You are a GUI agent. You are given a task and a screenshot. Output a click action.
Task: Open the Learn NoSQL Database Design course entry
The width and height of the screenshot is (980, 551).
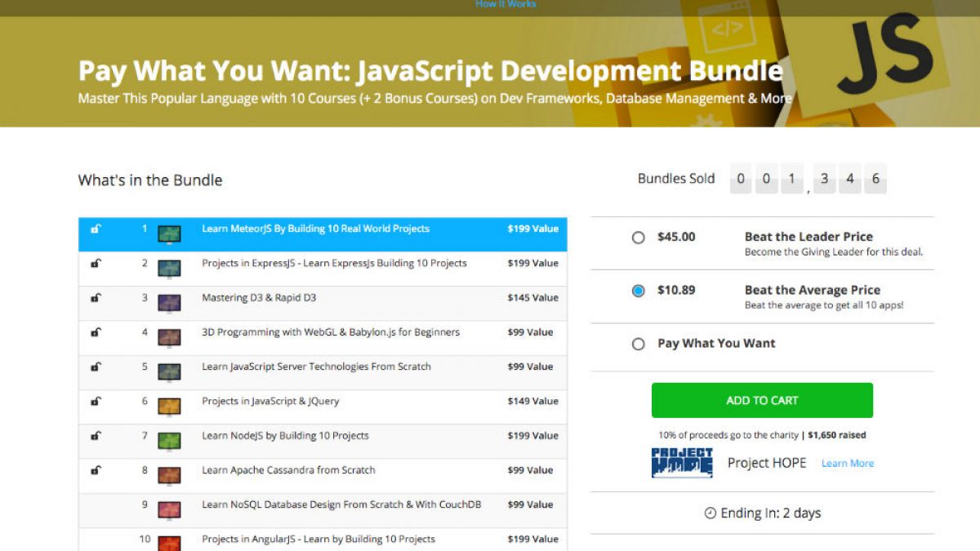point(341,504)
